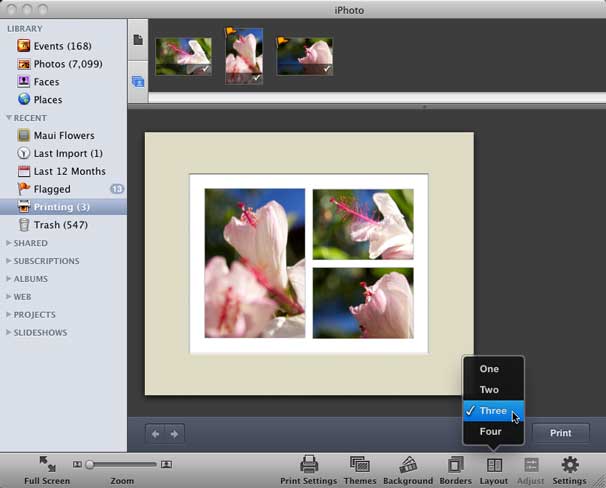The image size is (606, 488).
Task: Open Places globe item
Action: coord(39,100)
